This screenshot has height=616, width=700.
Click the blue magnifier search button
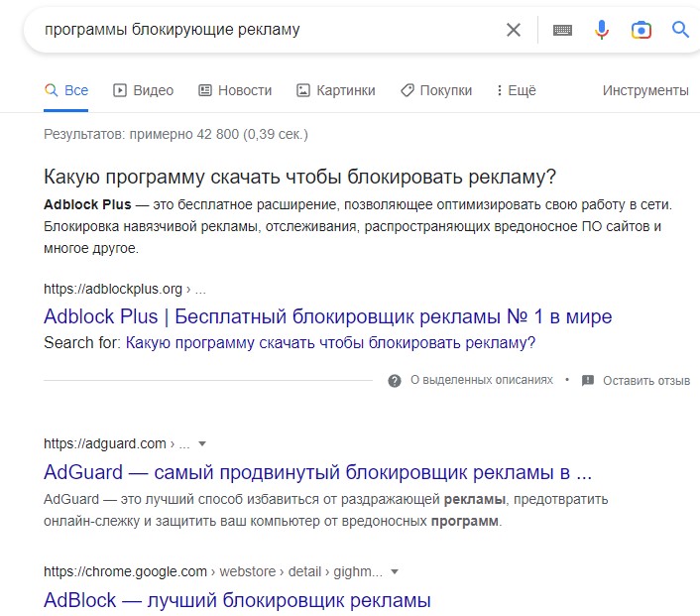[x=680, y=30]
